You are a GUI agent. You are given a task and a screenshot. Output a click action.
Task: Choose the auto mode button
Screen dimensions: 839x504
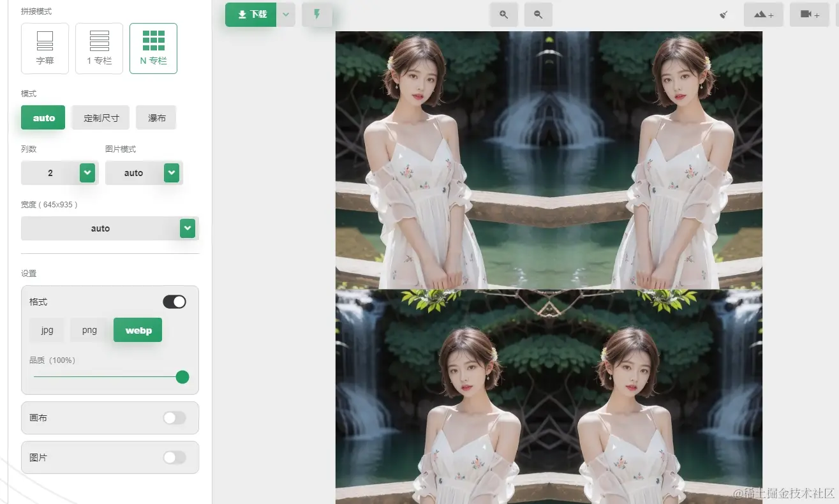tap(43, 117)
